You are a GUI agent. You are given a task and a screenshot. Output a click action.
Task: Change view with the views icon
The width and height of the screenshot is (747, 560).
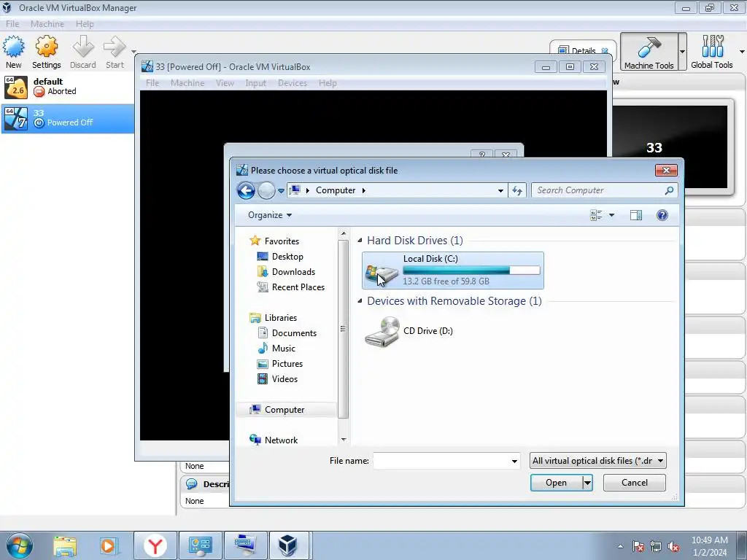(x=596, y=215)
